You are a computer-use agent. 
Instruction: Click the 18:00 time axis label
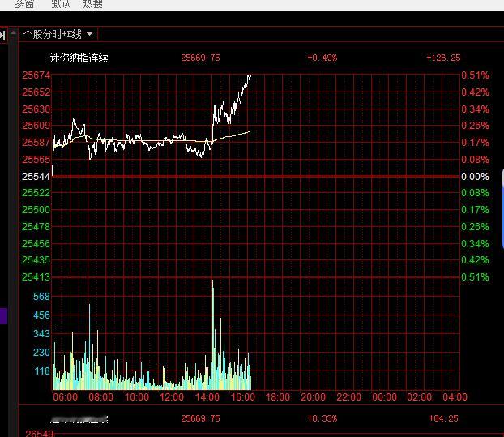(278, 397)
